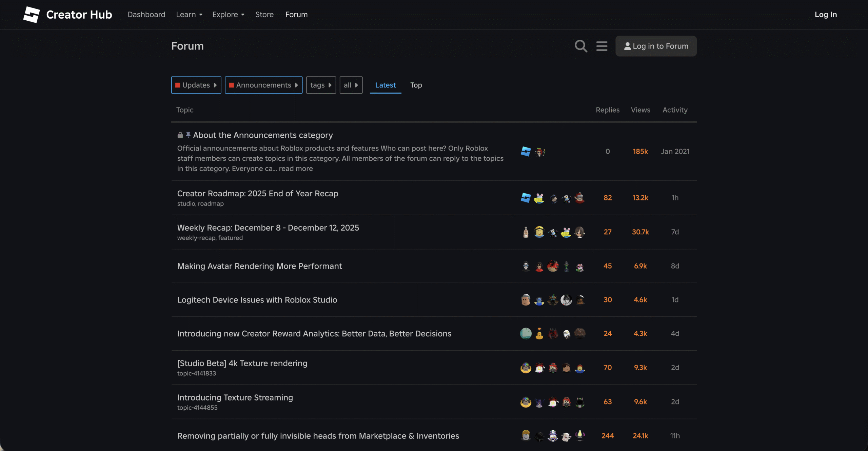868x451 pixels.
Task: Sort topics by Replies column header
Action: pos(608,110)
